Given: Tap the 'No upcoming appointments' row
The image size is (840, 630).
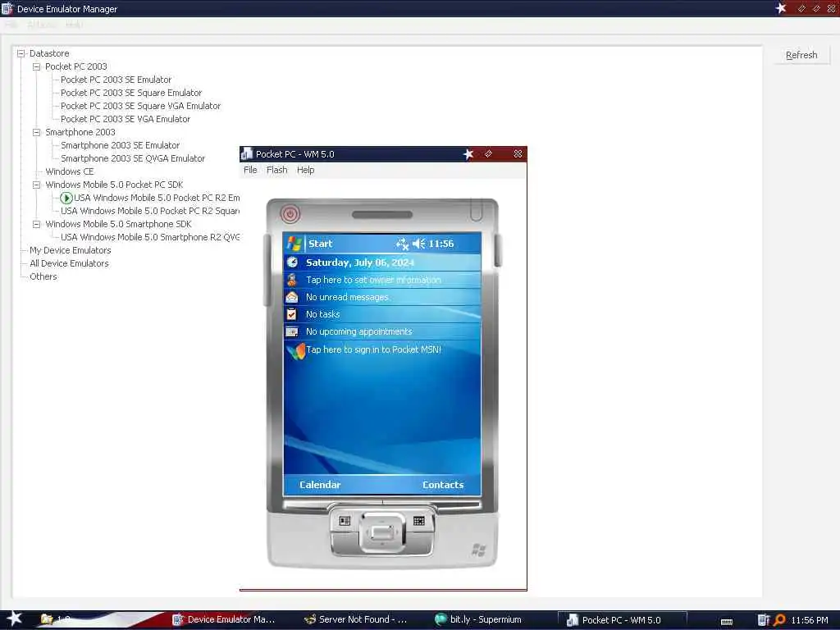Looking at the screenshot, I should click(382, 331).
